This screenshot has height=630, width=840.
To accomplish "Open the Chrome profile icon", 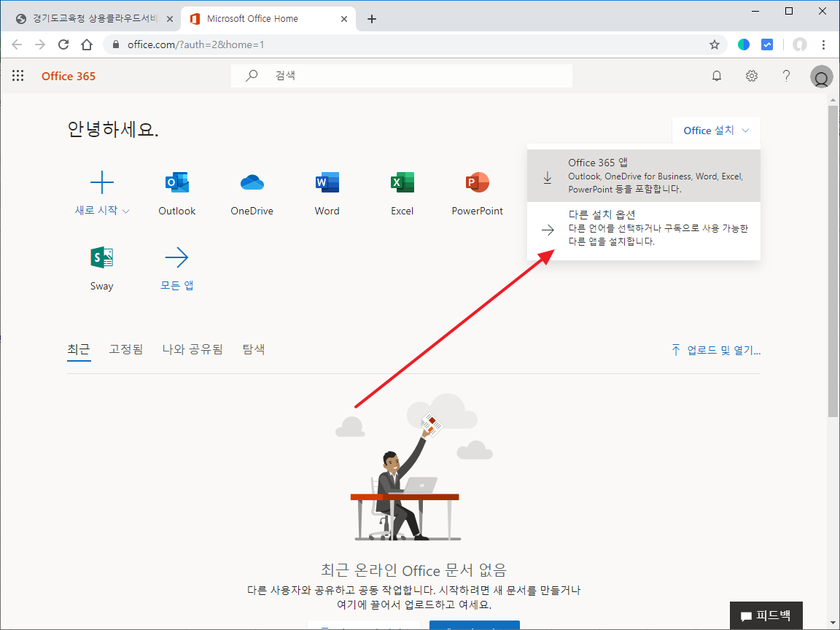I will [x=800, y=44].
